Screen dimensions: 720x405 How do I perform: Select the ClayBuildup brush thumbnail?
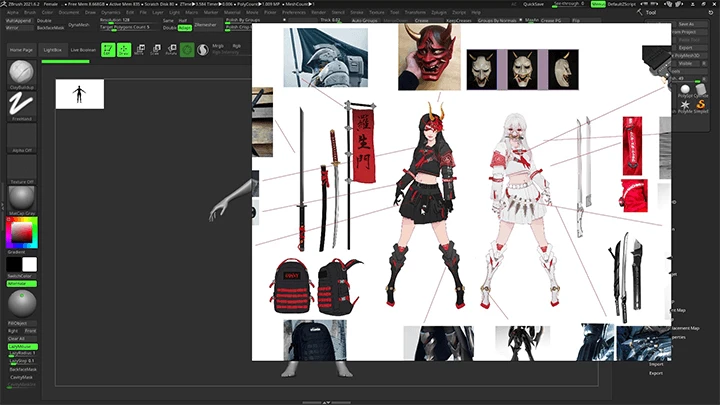pyautogui.click(x=21, y=74)
